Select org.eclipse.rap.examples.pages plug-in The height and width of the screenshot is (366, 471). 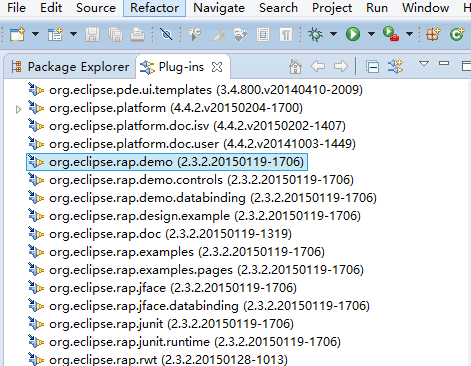[196, 270]
